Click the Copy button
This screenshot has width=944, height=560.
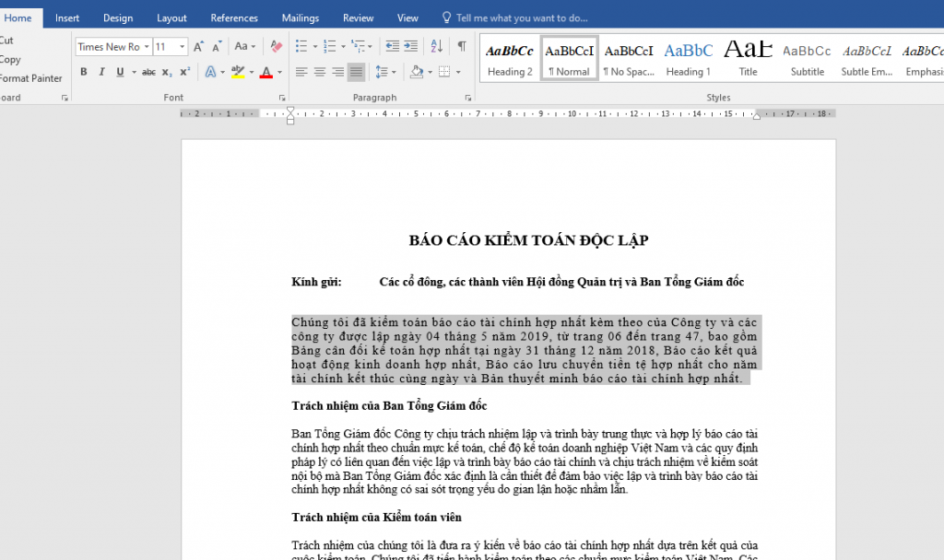tap(10, 60)
